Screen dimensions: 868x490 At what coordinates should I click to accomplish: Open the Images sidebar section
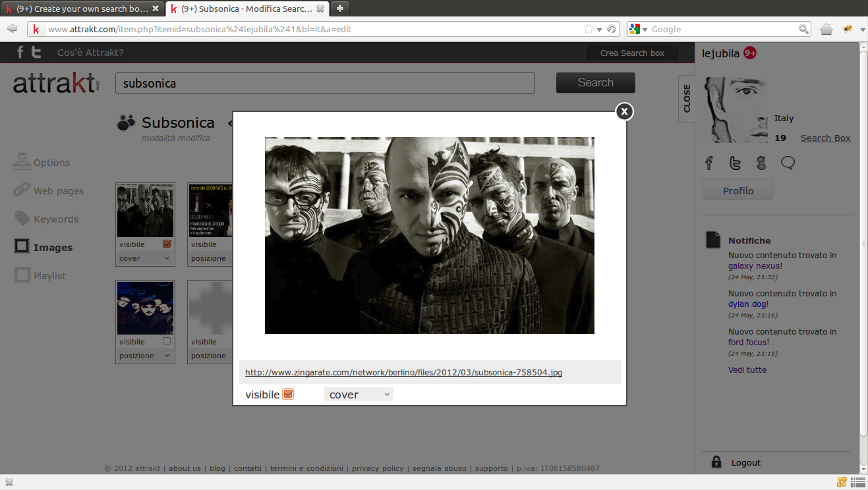point(43,248)
